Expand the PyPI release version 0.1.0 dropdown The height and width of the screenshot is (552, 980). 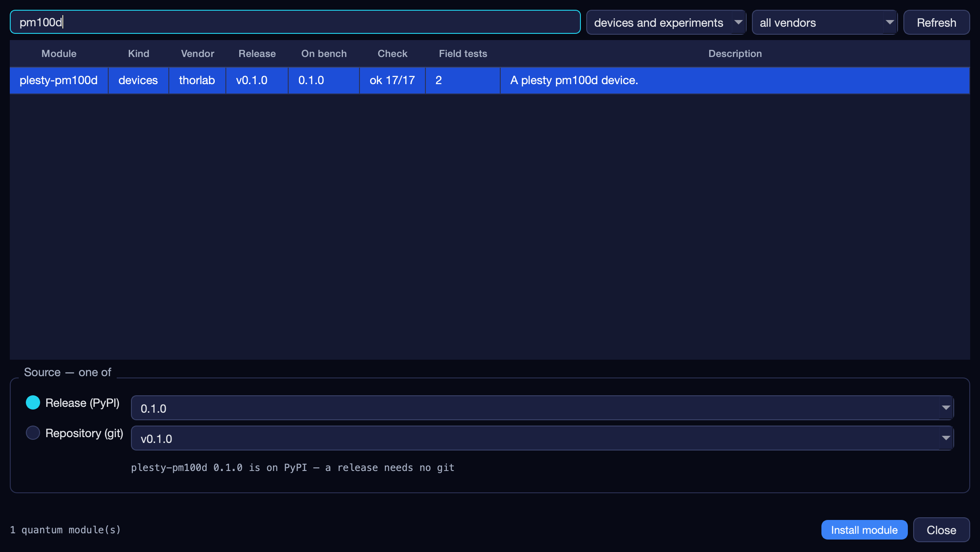point(542,408)
